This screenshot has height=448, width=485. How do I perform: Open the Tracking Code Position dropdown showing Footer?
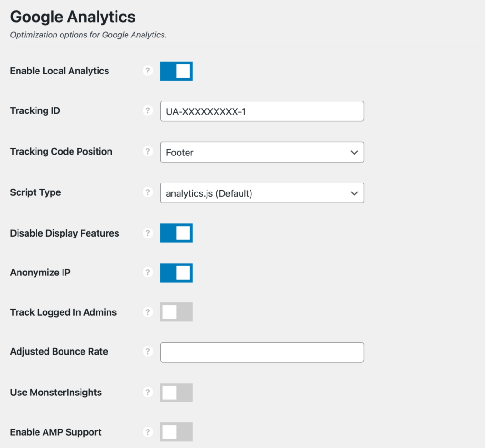pos(262,152)
